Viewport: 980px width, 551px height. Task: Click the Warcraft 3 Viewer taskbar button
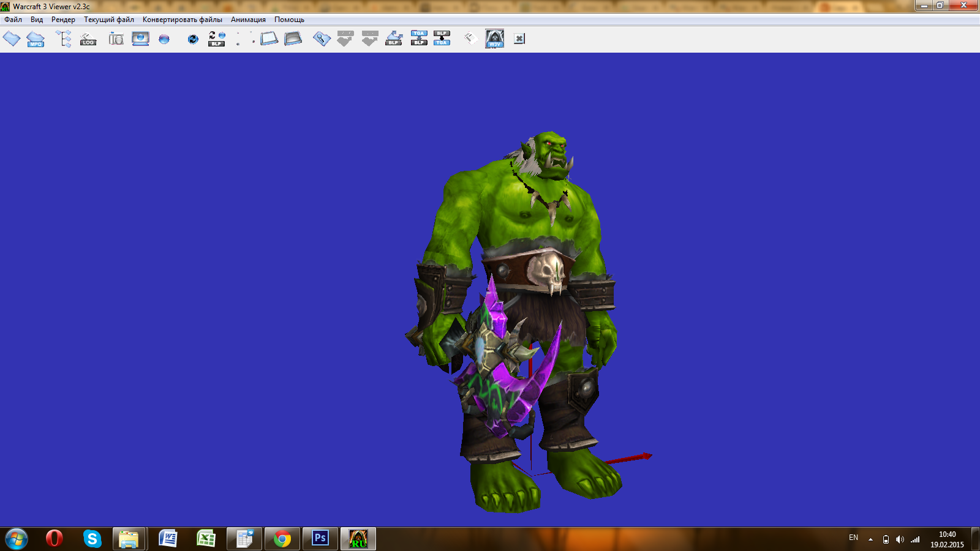click(358, 539)
